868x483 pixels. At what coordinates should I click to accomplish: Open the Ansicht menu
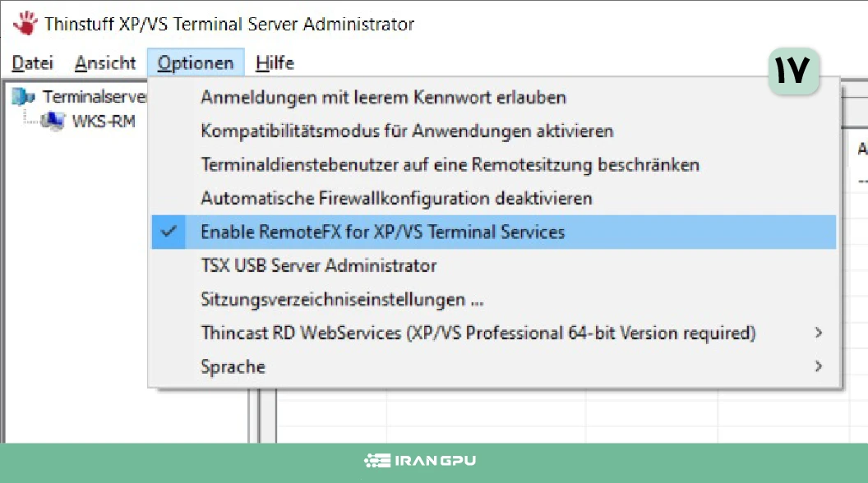[105, 63]
